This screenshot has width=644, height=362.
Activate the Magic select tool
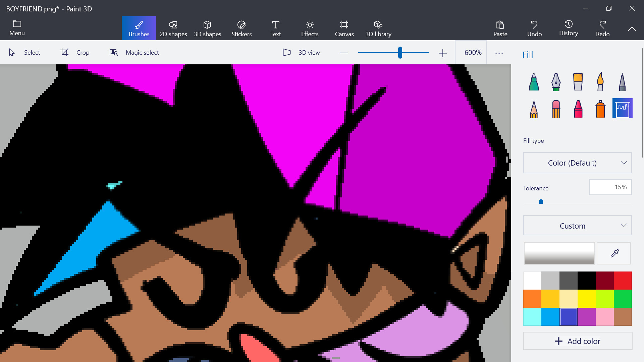(134, 53)
